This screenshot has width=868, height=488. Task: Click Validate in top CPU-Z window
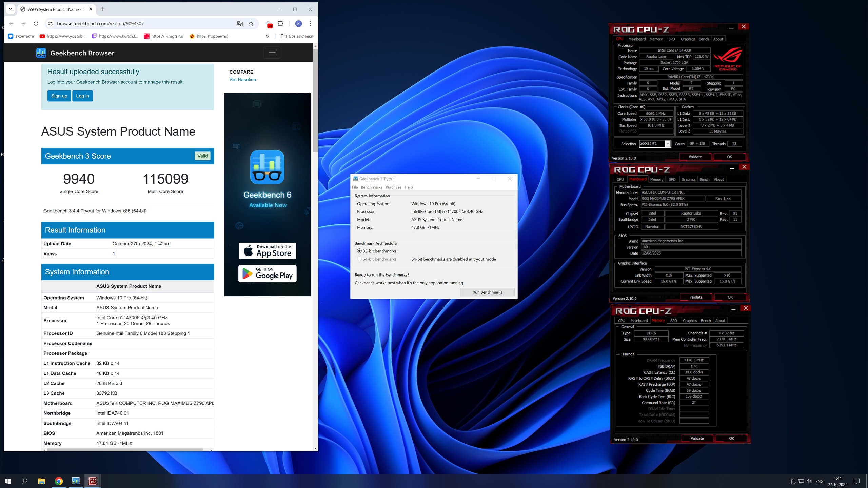coord(695,157)
